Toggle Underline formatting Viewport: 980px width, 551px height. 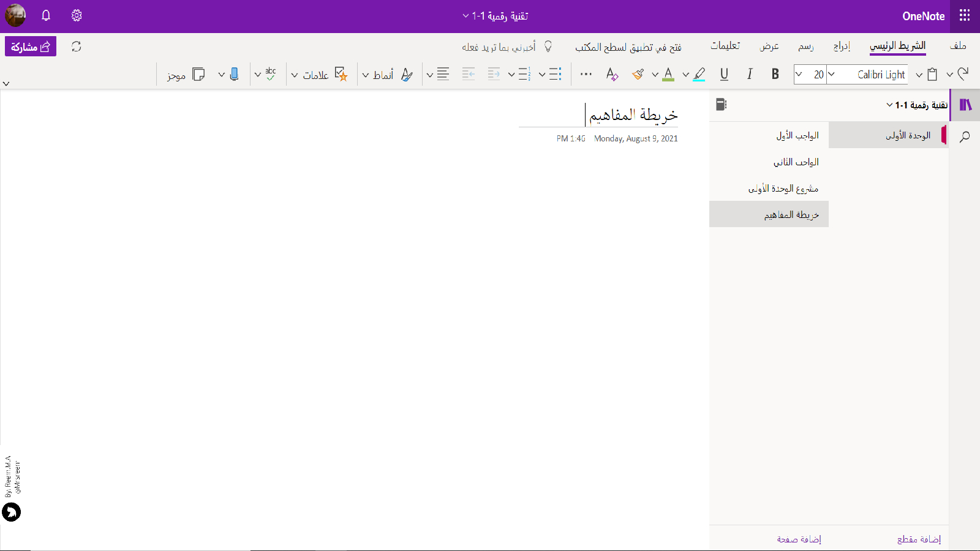coord(724,74)
